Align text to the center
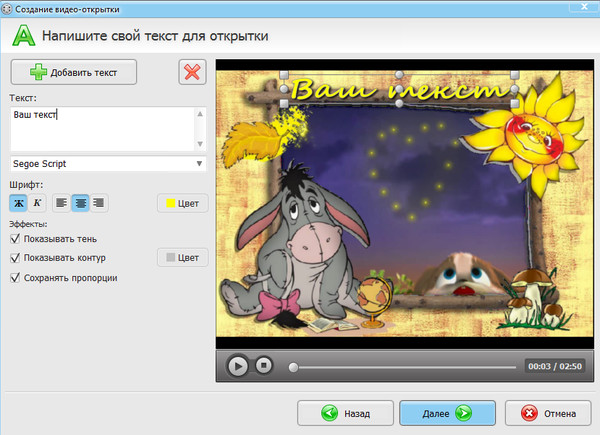The image size is (600, 435). (80, 203)
